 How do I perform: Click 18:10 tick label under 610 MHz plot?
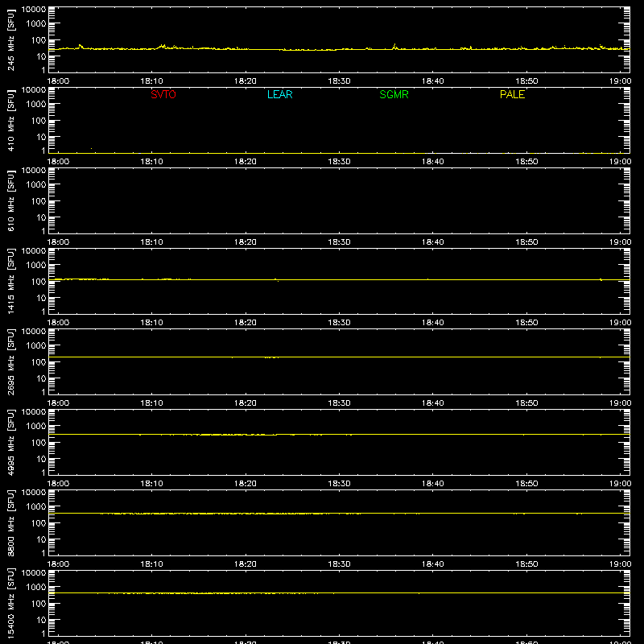pyautogui.click(x=151, y=242)
